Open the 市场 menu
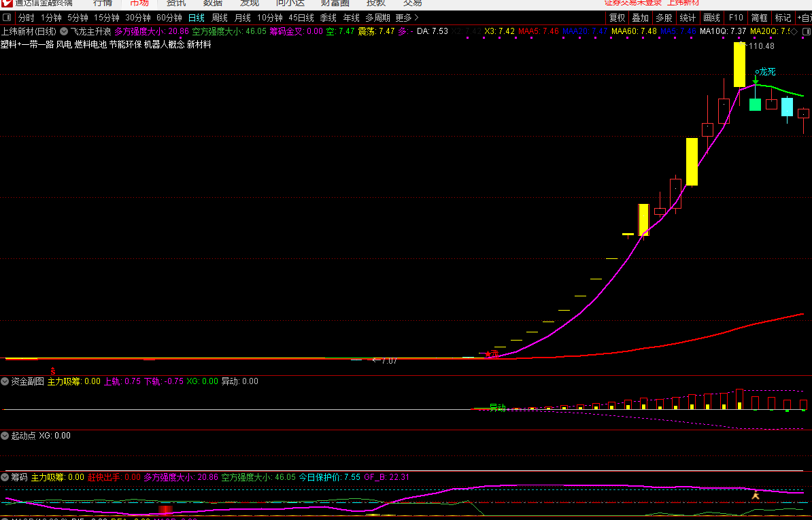Image resolution: width=812 pixels, height=520 pixels. tap(139, 3)
